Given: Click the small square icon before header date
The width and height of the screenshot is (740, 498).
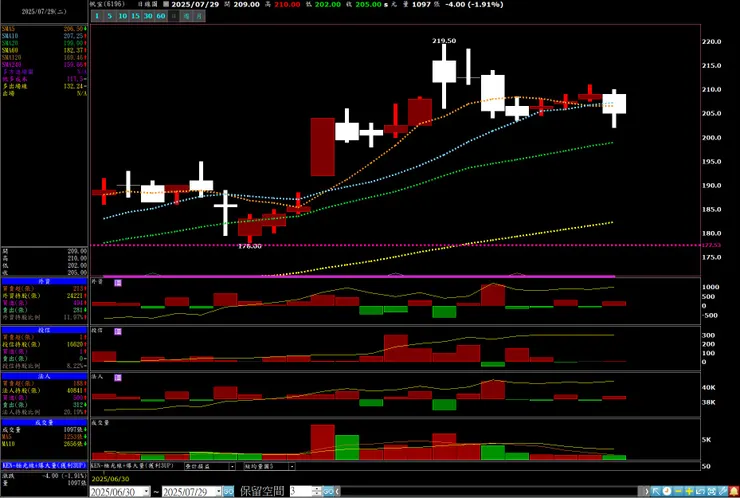Looking at the screenshot, I should (x=166, y=4).
